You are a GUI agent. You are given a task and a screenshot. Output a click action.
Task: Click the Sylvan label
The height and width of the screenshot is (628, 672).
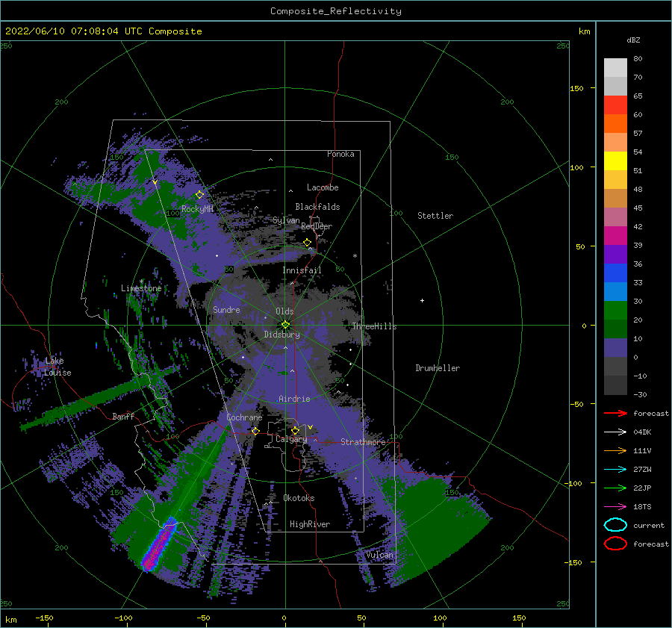pos(286,220)
